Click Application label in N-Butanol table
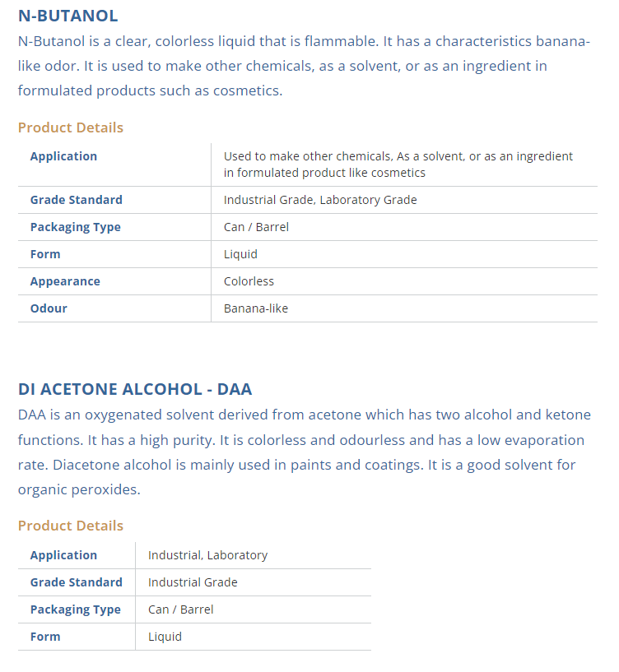This screenshot has width=619, height=672. tap(63, 156)
